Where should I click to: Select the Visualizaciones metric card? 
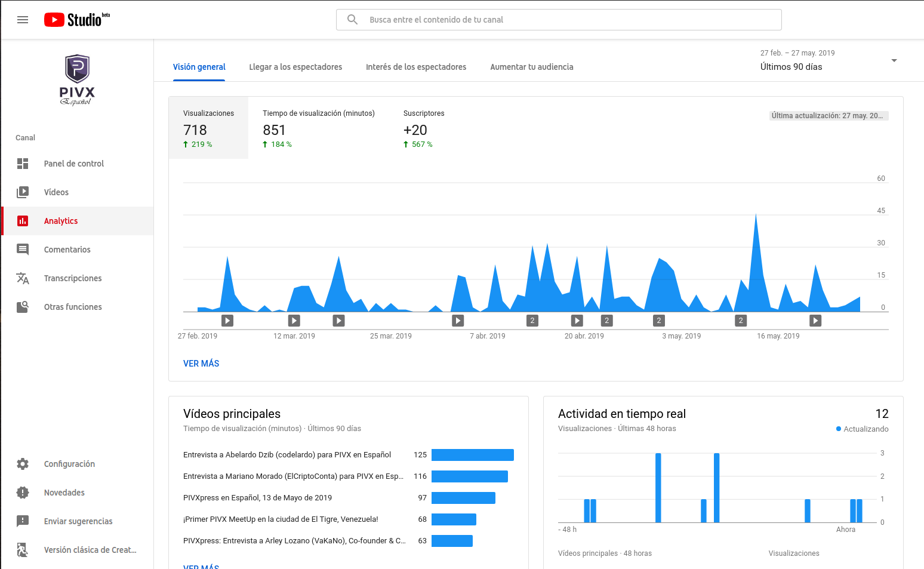208,128
